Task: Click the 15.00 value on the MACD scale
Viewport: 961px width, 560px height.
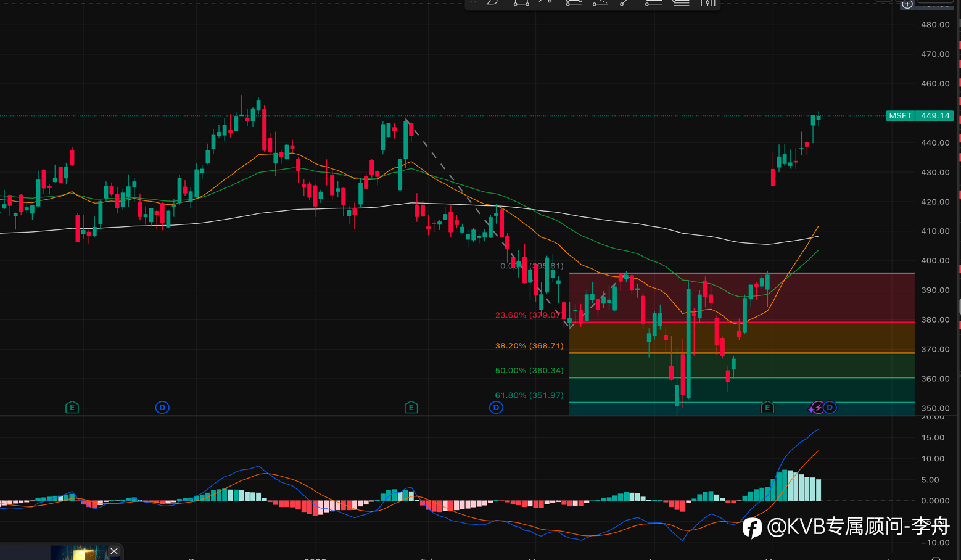Action: pos(933,438)
